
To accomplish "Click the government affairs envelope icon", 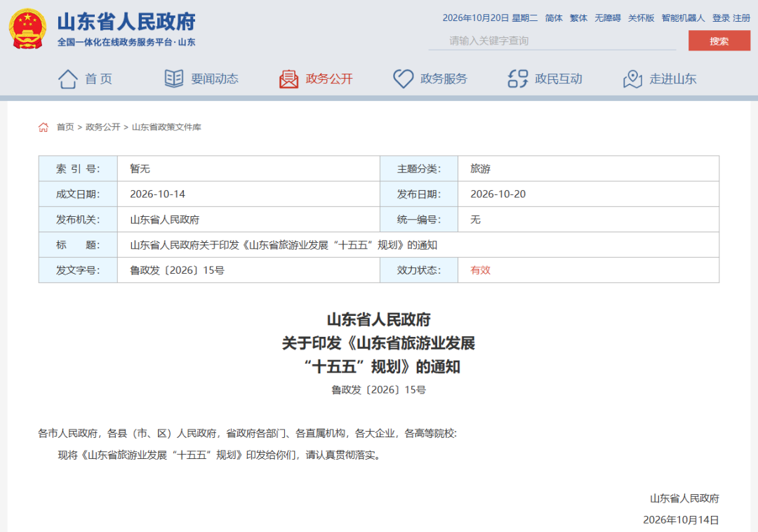I will click(288, 79).
